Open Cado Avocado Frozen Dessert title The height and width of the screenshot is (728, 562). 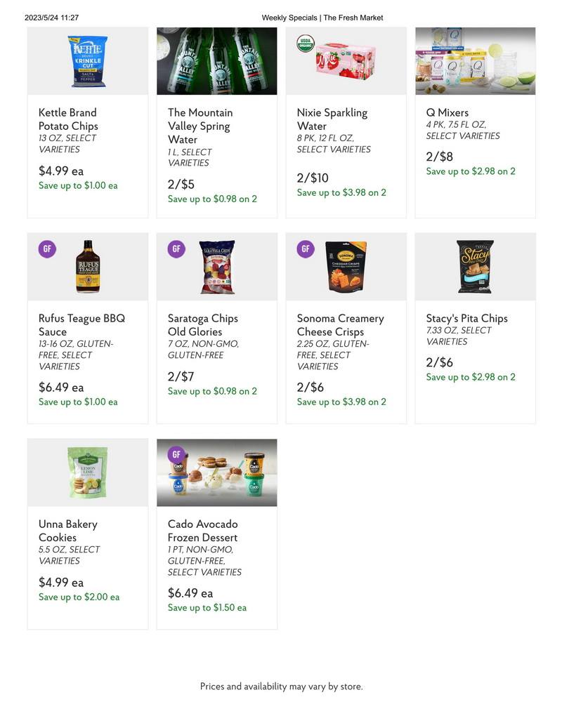click(202, 531)
